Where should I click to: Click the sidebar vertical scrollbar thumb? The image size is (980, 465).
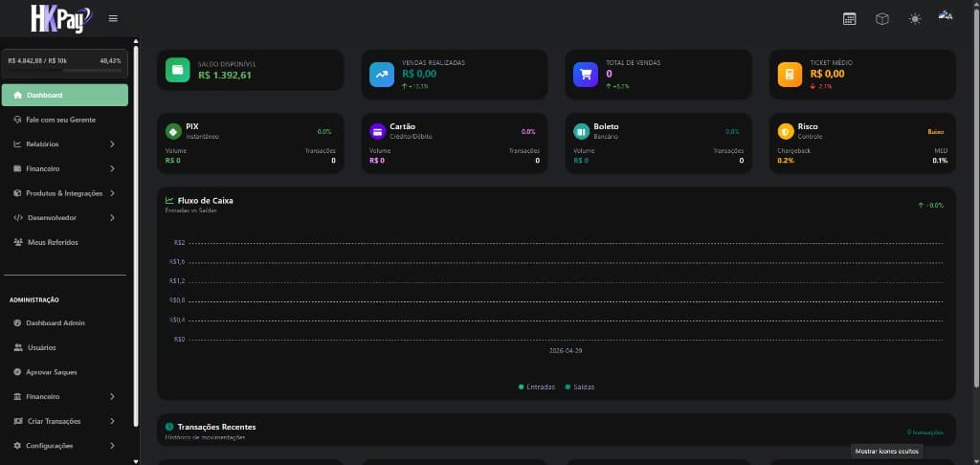(x=136, y=237)
